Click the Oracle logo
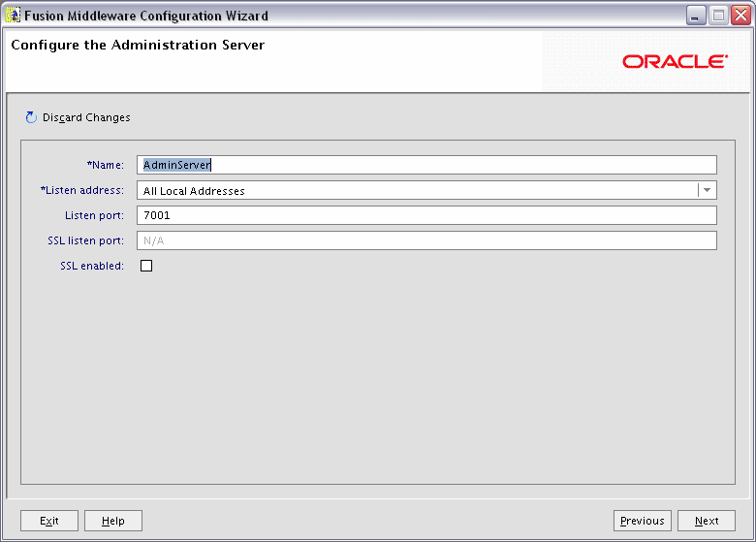This screenshot has width=756, height=542. 675,61
